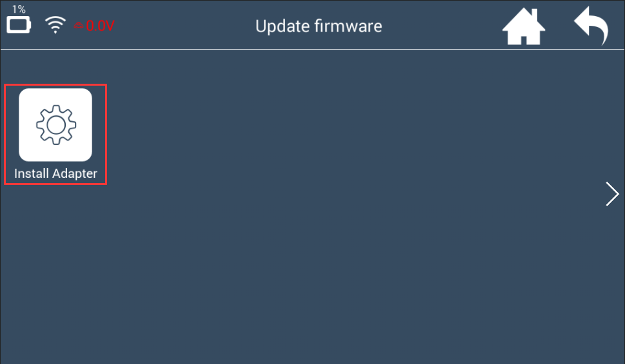The height and width of the screenshot is (364, 625).
Task: Click the voltage indicator beside Wi-Fi
Action: 94,26
